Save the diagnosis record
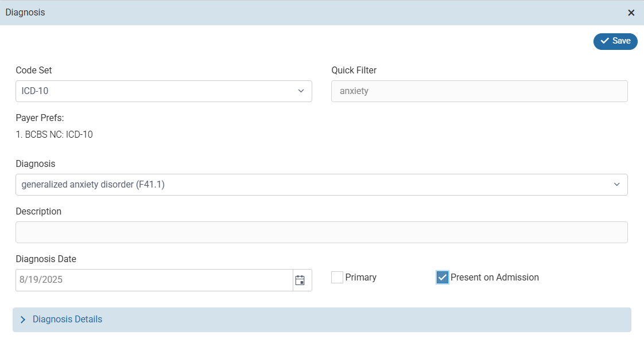This screenshot has height=343, width=644. 615,41
